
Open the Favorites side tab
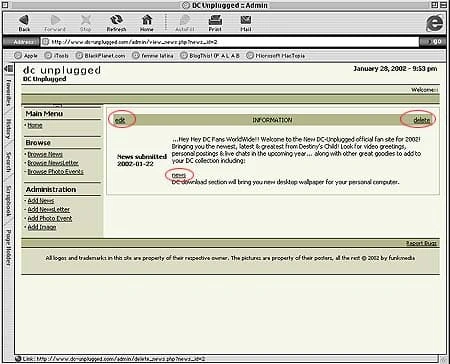(x=9, y=93)
